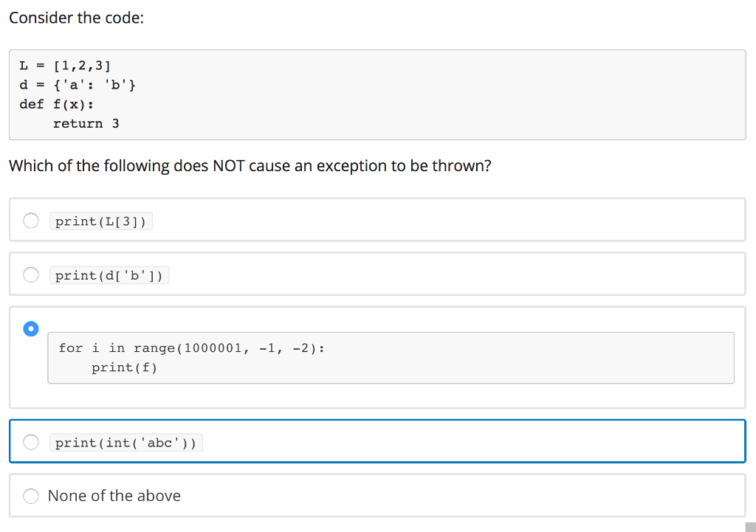The image size is (756, 532).
Task: Click the 'return 3' code line
Action: coord(86,123)
